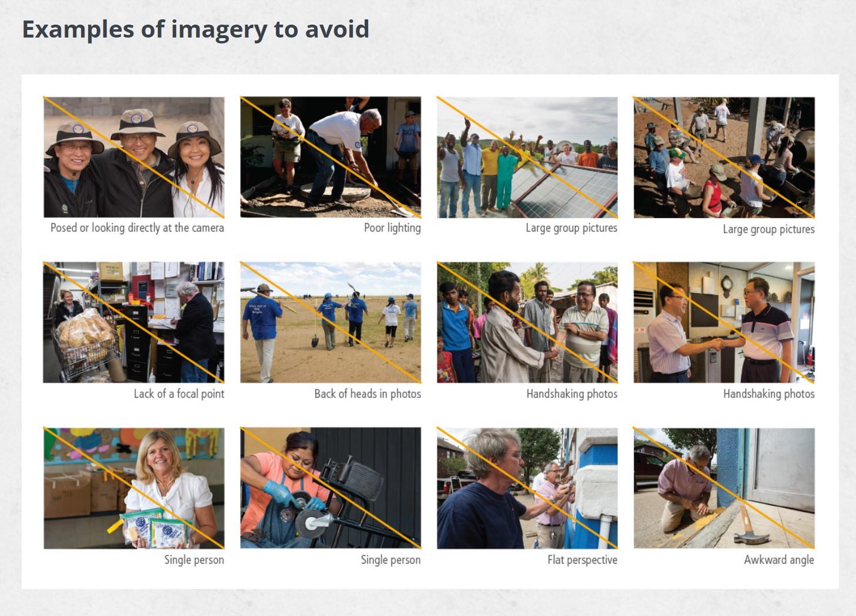Select the Flat perspective example photo
The height and width of the screenshot is (616, 856).
point(527,488)
